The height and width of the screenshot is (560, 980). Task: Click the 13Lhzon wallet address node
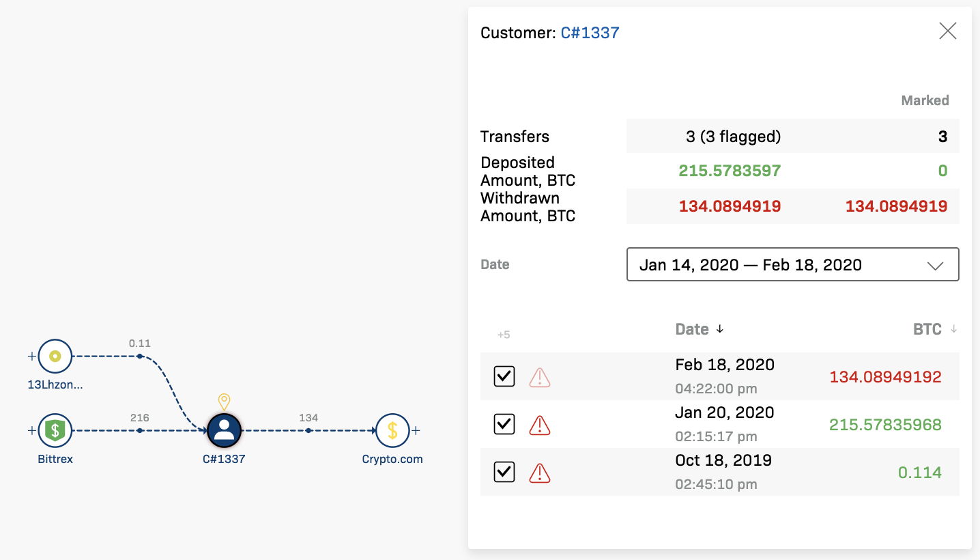[x=55, y=355]
